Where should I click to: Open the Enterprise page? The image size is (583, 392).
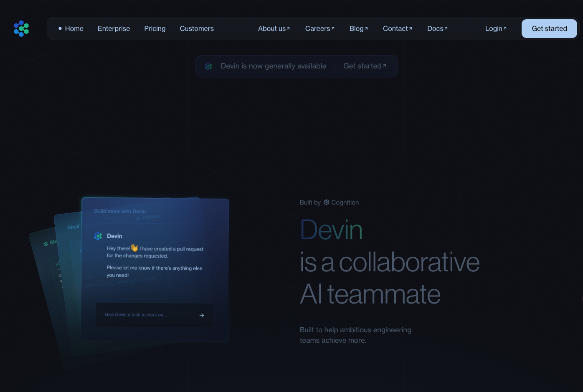point(114,28)
